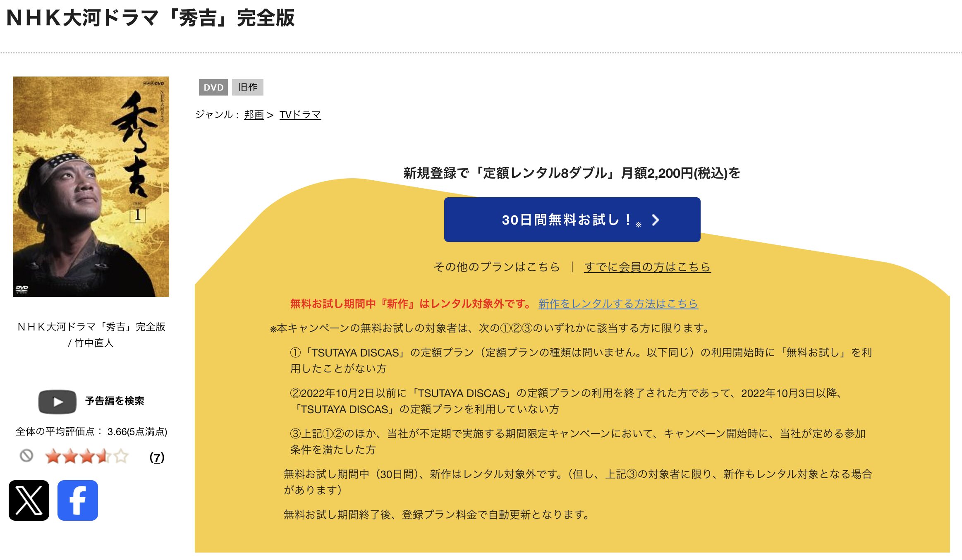Click condition ② 2022年10月2日以前に text
The image size is (962, 560).
567,401
